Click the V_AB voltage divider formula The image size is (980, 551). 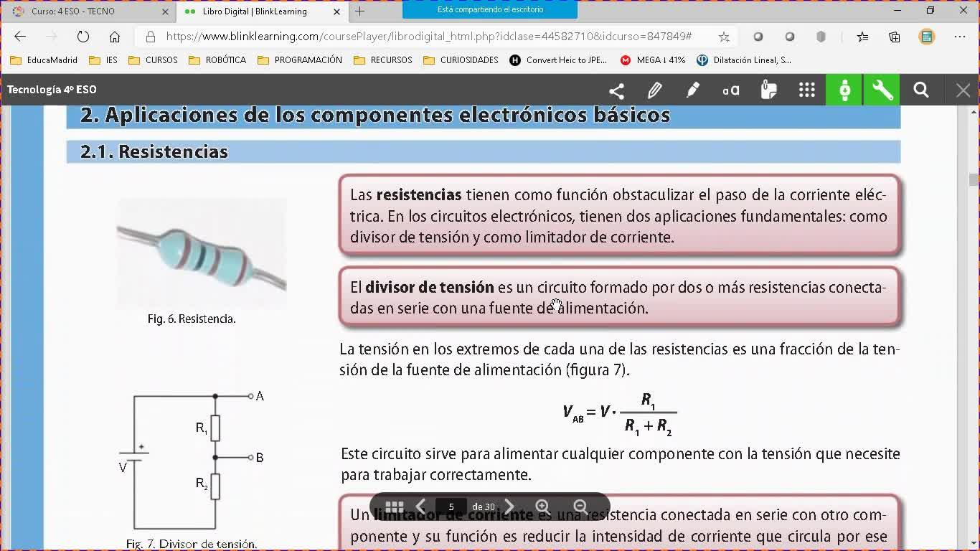[619, 414]
